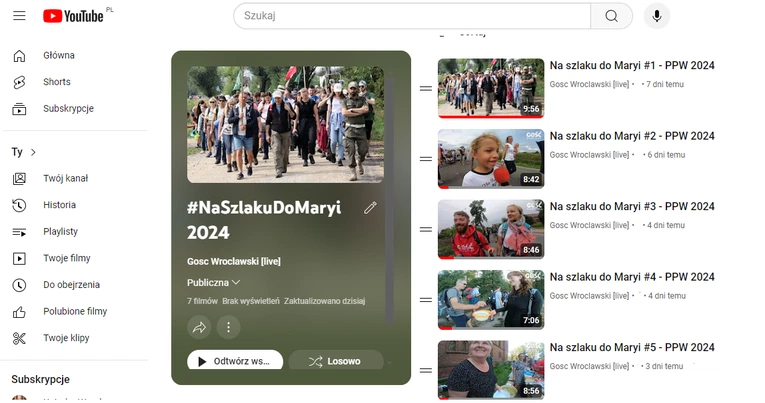
Task: Click the Subskrypcje icon in sidebar
Action: tap(19, 109)
